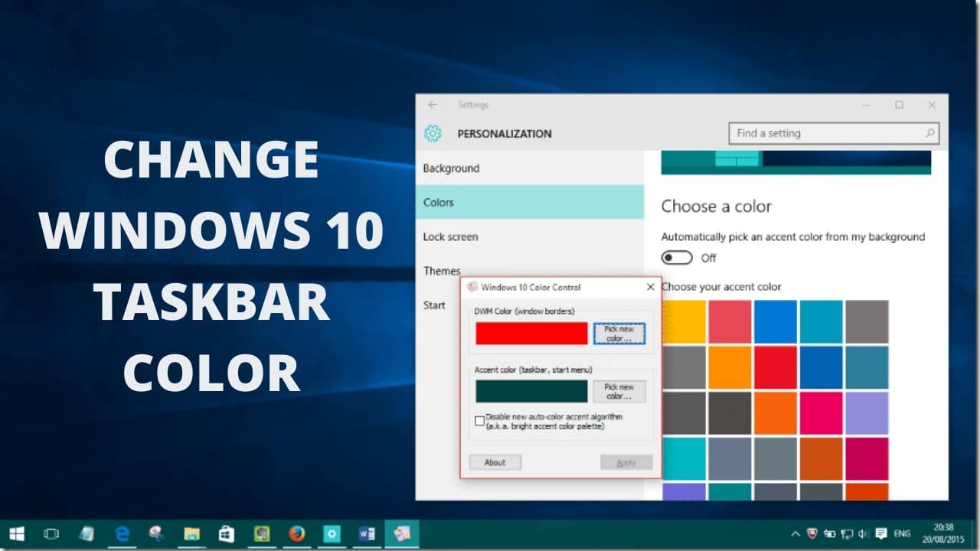
Task: Check the battery power tray icon
Action: coord(831,533)
